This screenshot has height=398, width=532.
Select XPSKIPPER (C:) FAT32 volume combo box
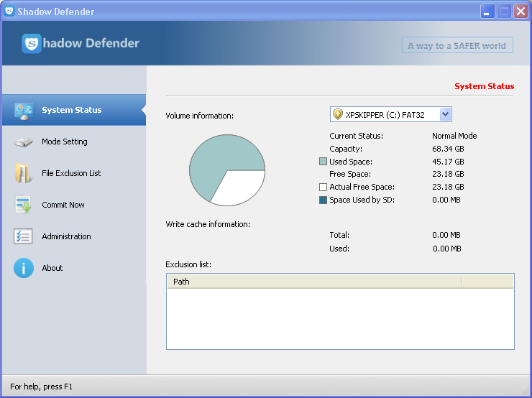[x=391, y=114]
